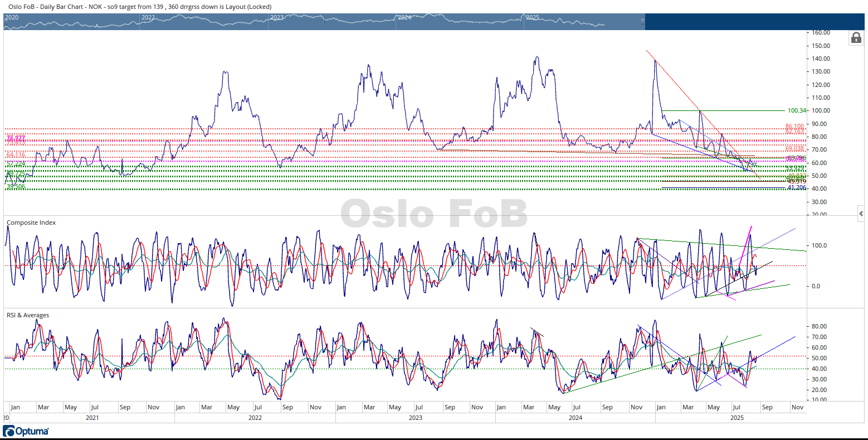Click the Optuma logo
Image resolution: width=868 pixels, height=440 pixels.
tap(26, 431)
